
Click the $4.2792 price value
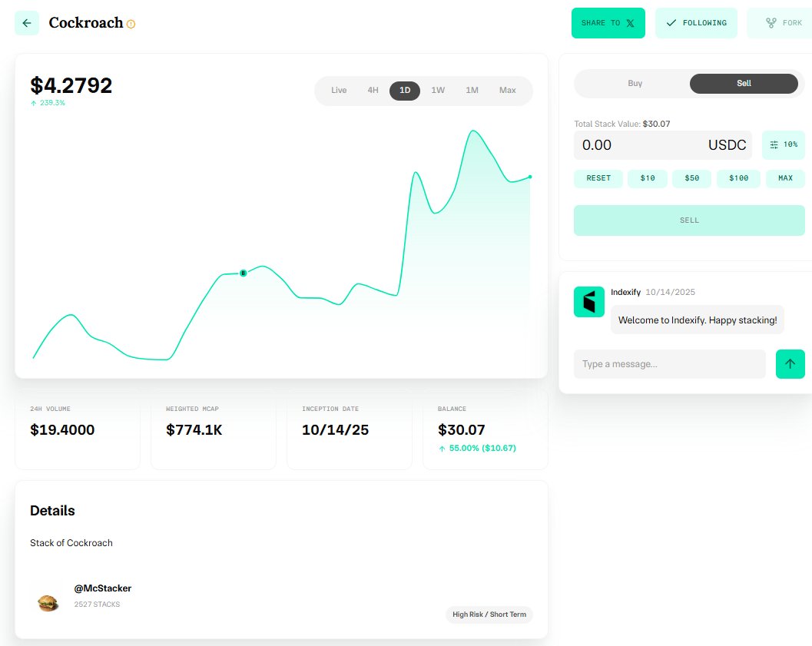pos(71,85)
